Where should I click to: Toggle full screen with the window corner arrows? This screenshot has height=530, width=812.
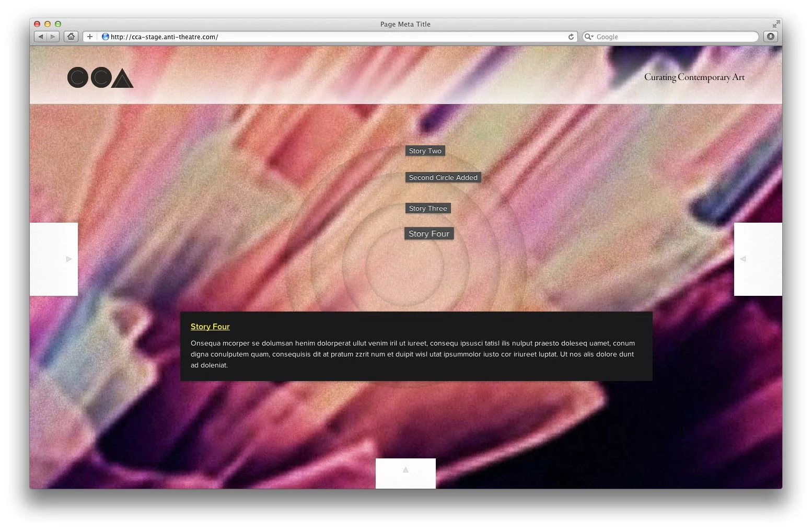pyautogui.click(x=776, y=24)
